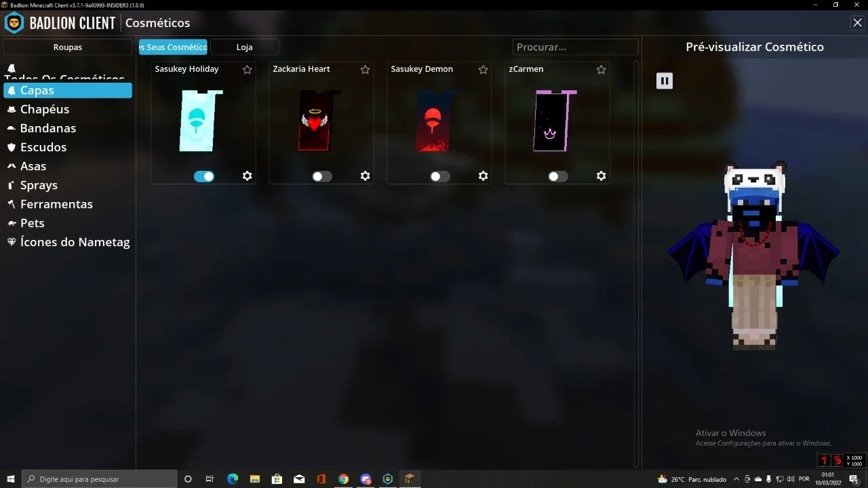Open the notification center icon
The height and width of the screenshot is (488, 868).
tap(854, 479)
